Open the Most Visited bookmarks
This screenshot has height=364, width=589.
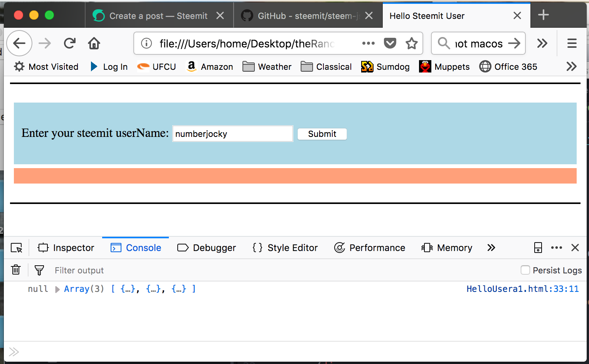pos(46,67)
